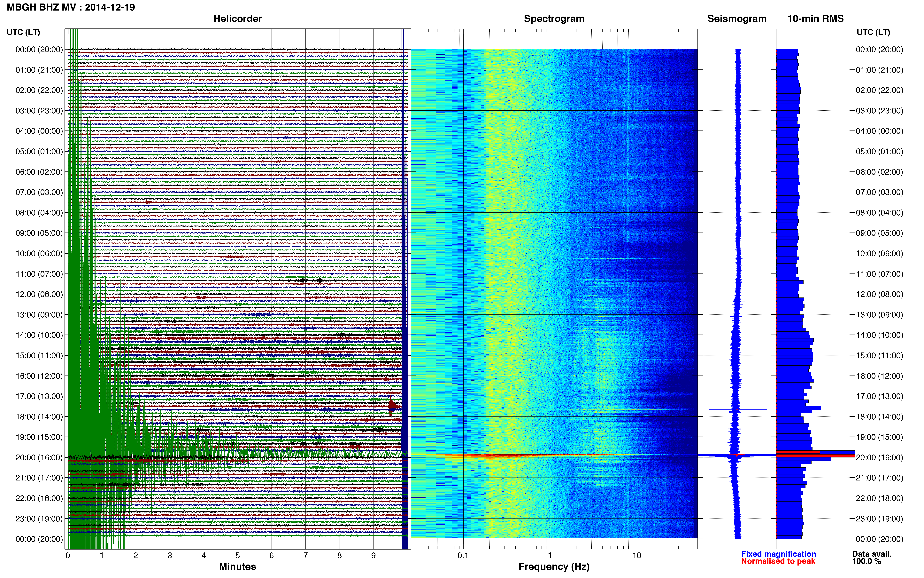
Task: Select the "5" tick on the Minutes axis
Action: (238, 555)
